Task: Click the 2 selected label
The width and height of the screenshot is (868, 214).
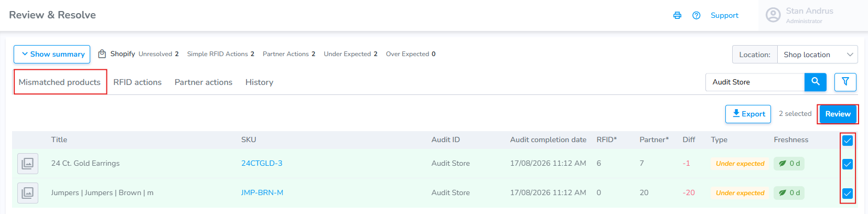Action: 795,114
